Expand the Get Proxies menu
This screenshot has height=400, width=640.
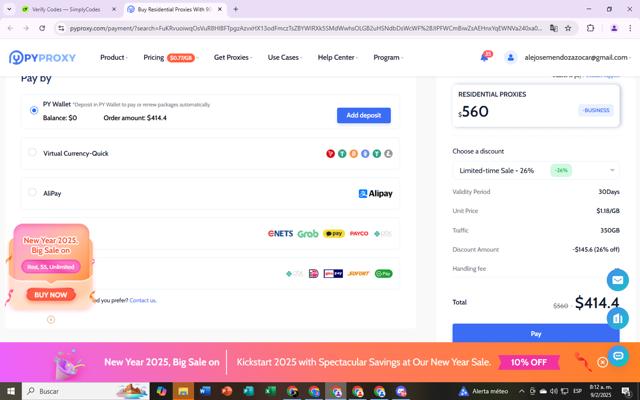(x=233, y=58)
